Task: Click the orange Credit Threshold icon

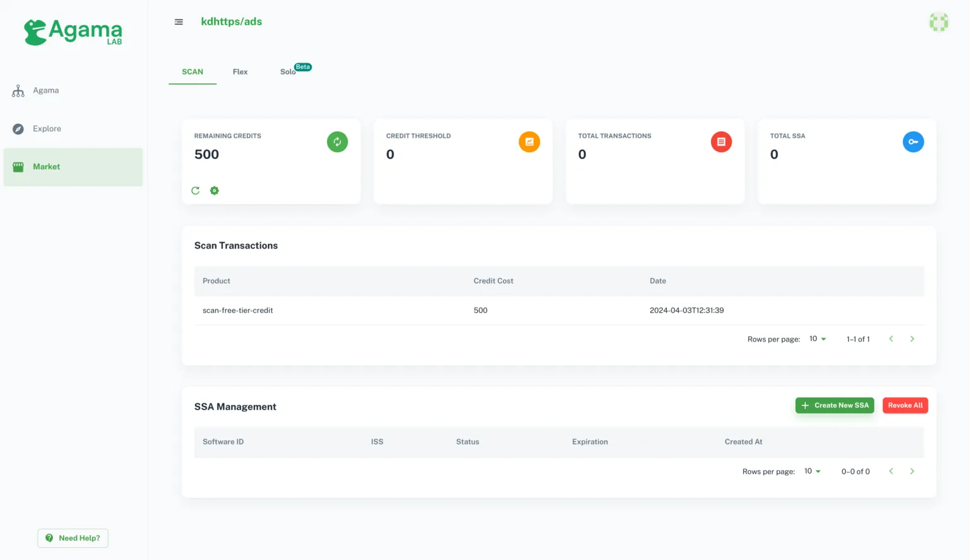Action: click(x=529, y=142)
